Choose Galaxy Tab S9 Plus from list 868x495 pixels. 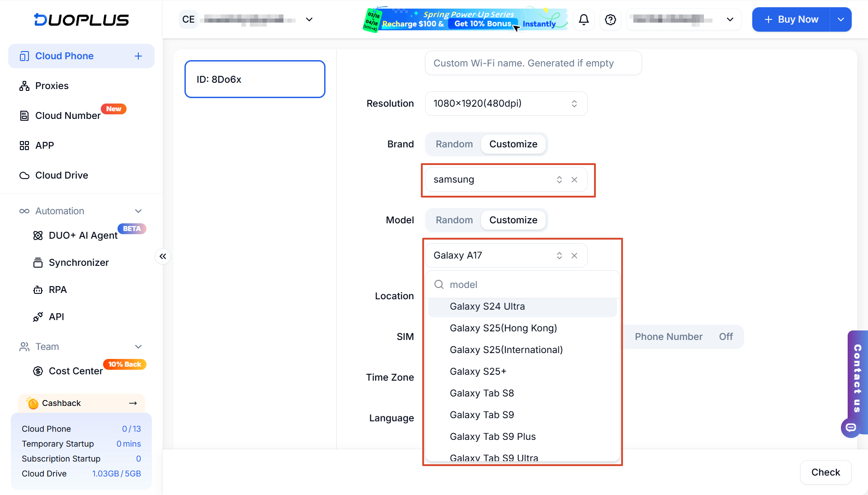click(522, 437)
